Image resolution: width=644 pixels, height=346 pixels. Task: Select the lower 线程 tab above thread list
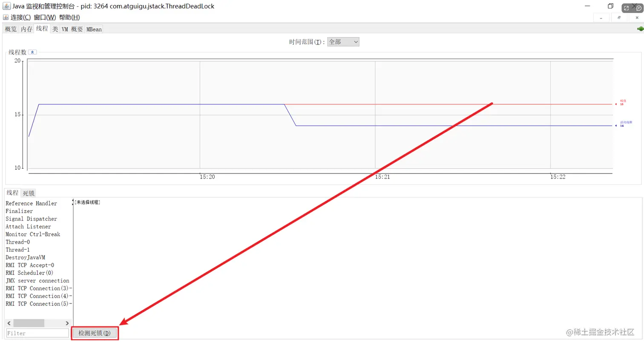tap(13, 193)
